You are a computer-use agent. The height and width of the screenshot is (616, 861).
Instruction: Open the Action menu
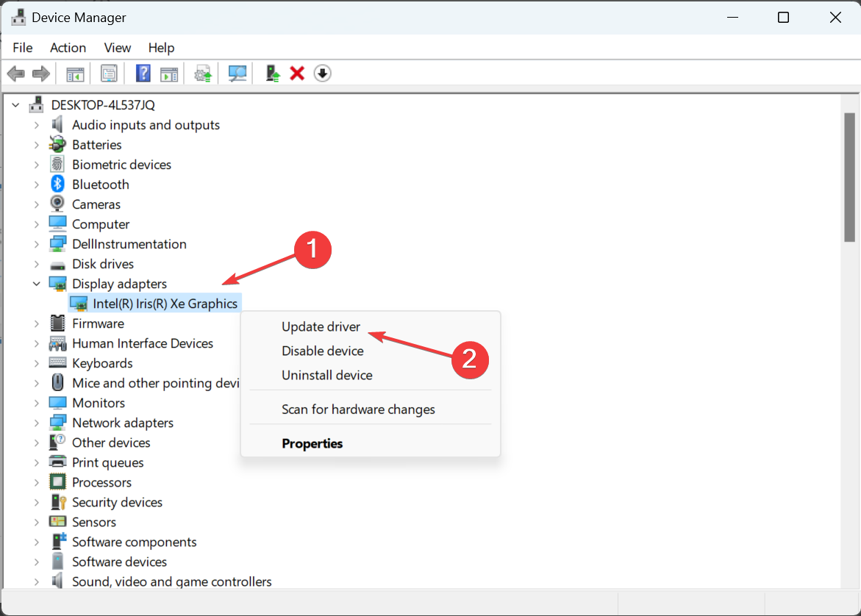pyautogui.click(x=68, y=48)
